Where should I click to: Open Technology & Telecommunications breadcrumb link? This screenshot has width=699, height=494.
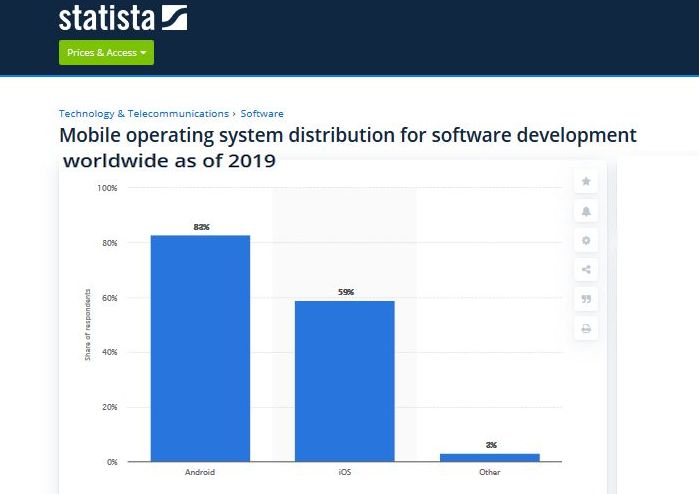pyautogui.click(x=144, y=114)
